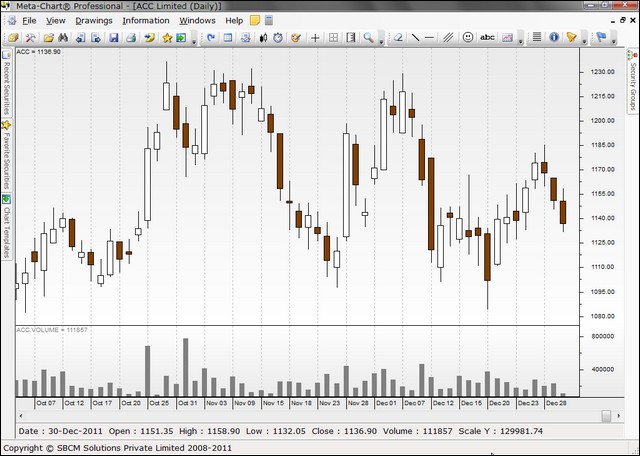Viewport: 640px width, 456px height.
Task: Open the Drawings menu
Action: [94, 20]
